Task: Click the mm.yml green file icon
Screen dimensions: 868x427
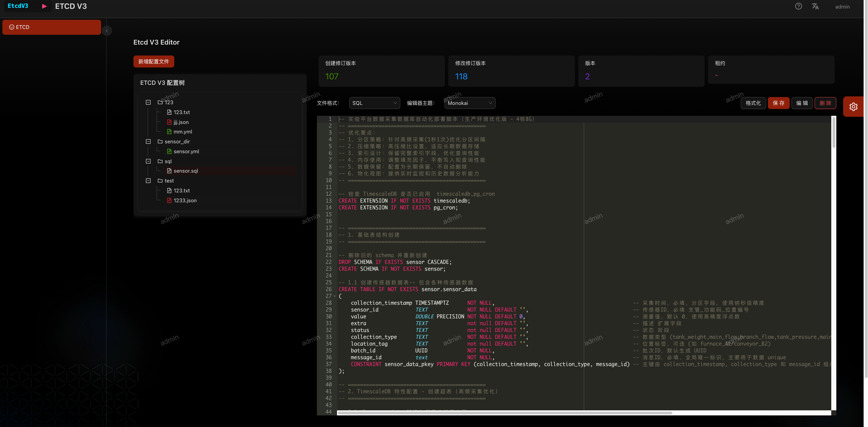Action: (169, 131)
